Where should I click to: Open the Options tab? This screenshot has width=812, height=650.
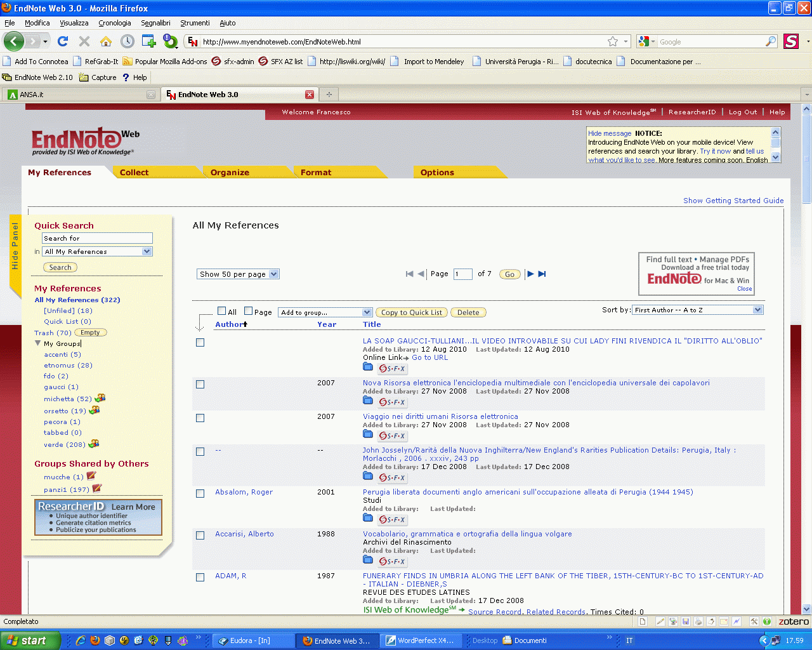point(437,173)
